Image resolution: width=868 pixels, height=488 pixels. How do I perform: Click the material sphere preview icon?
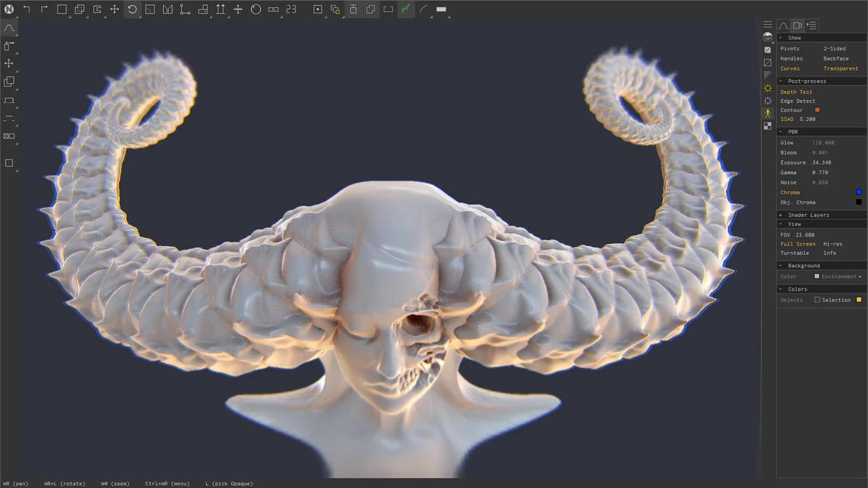[x=768, y=37]
